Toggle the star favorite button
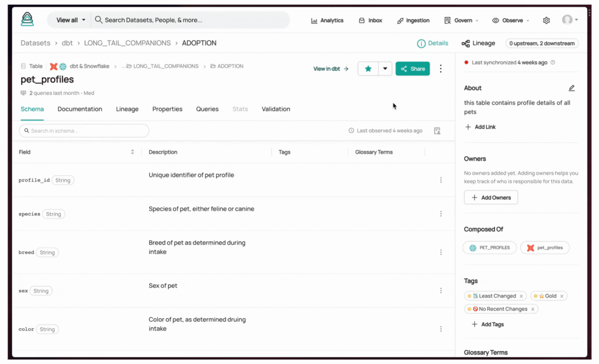Screen dimensions: 599x364 368,69
